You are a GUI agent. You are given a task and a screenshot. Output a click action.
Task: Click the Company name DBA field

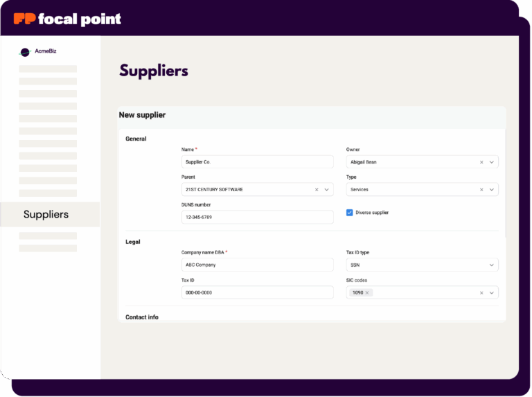[256, 265]
